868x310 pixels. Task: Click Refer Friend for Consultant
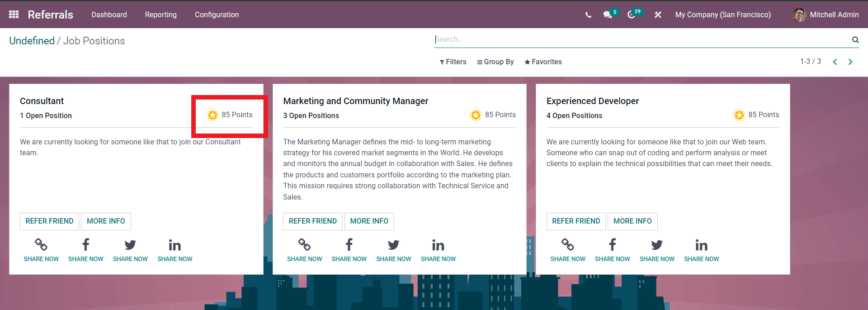pyautogui.click(x=49, y=221)
